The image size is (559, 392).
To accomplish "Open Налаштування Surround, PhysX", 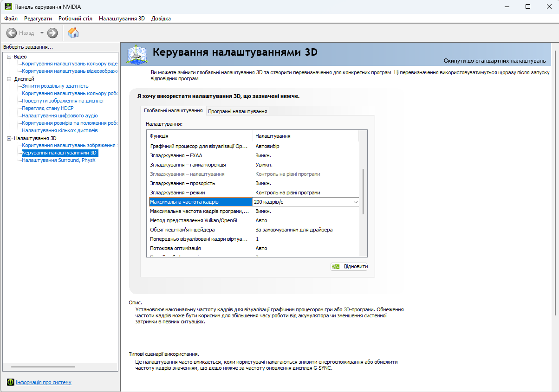I will [58, 160].
